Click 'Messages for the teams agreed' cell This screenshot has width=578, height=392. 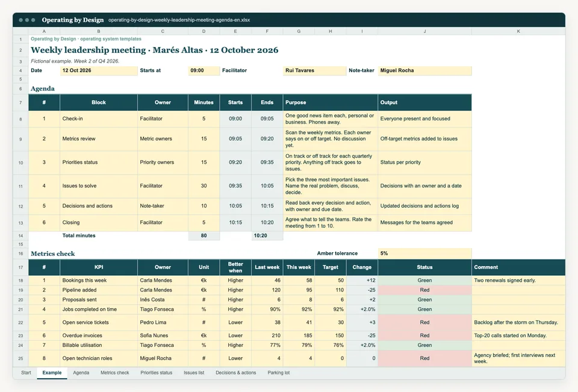424,222
